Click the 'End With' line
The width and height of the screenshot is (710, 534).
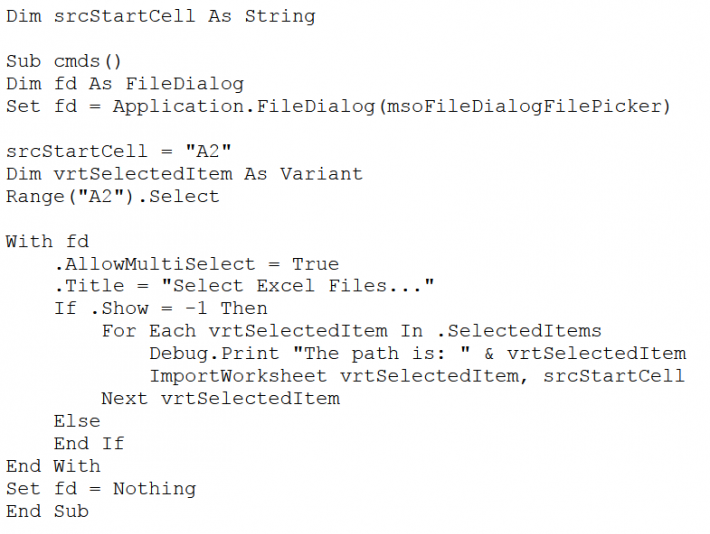[53, 466]
